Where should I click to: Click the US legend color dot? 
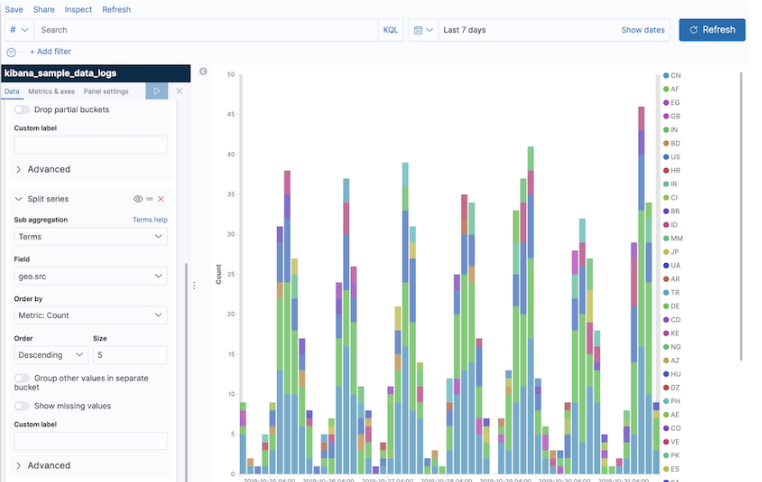(666, 157)
